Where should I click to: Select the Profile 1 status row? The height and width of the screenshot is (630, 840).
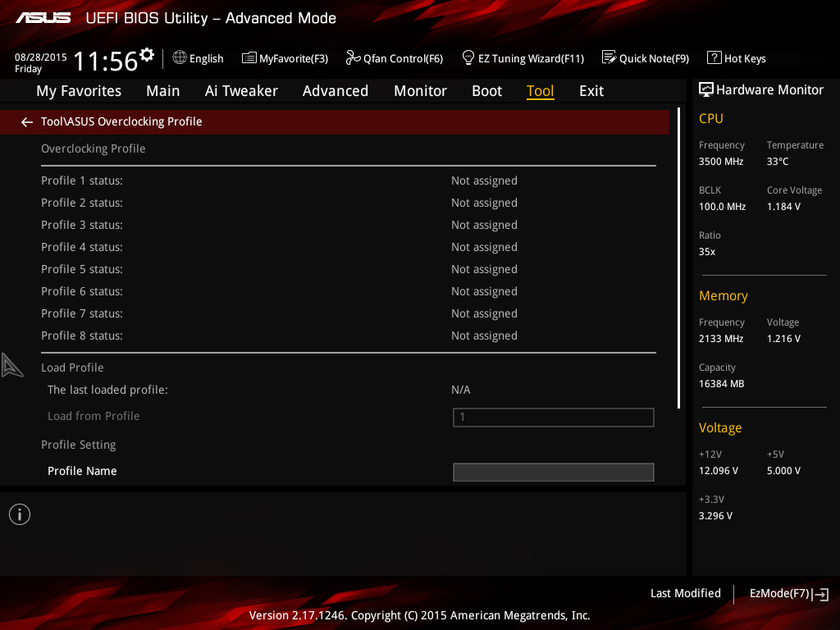(x=348, y=180)
